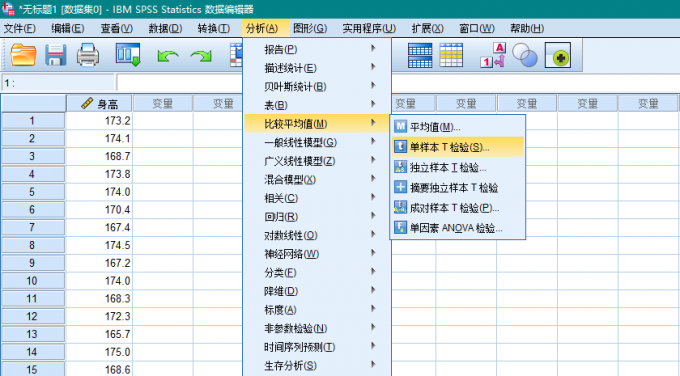This screenshot has height=376, width=680.
Task: Click the cell value 172.3
Action: (x=99, y=316)
